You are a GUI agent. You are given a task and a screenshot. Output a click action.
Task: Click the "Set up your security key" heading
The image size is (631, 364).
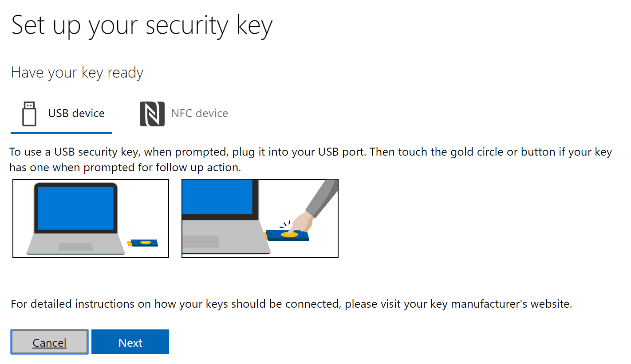click(142, 26)
